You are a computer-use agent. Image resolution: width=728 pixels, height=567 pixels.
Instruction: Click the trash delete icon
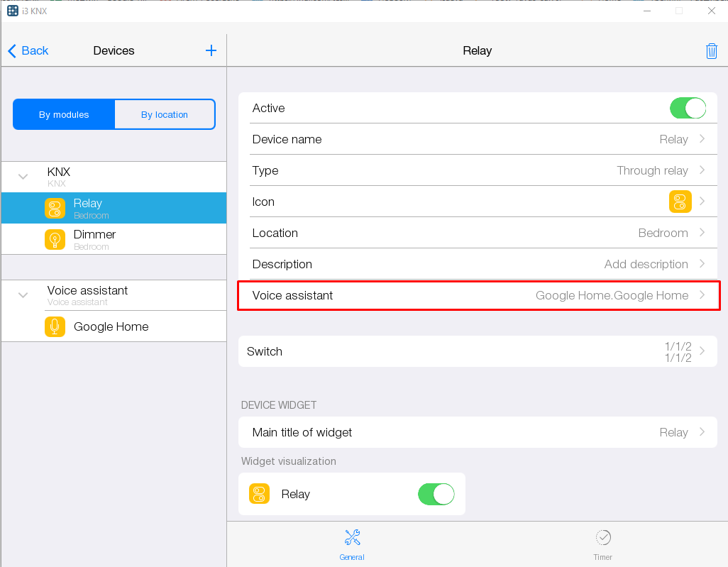click(x=711, y=51)
